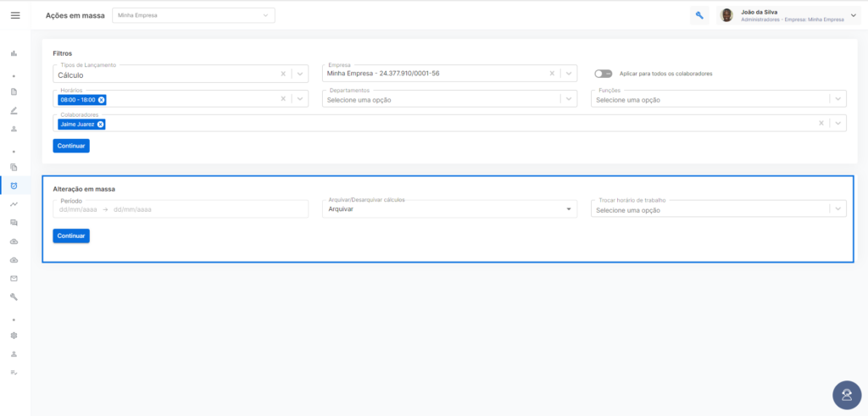Expand the user account menu chevron
The width and height of the screenshot is (868, 416).
coord(853,15)
